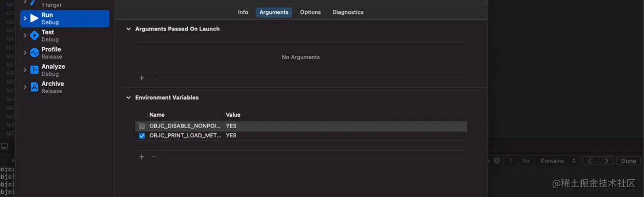This screenshot has width=644, height=197.
Task: Collapse the Environment Variables section
Action: point(128,97)
